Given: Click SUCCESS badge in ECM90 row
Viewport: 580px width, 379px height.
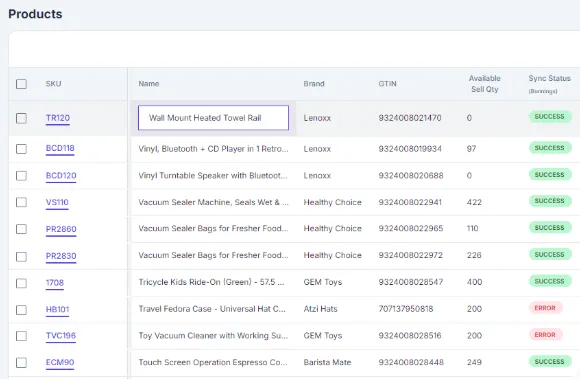Looking at the screenshot, I should coord(550,362).
